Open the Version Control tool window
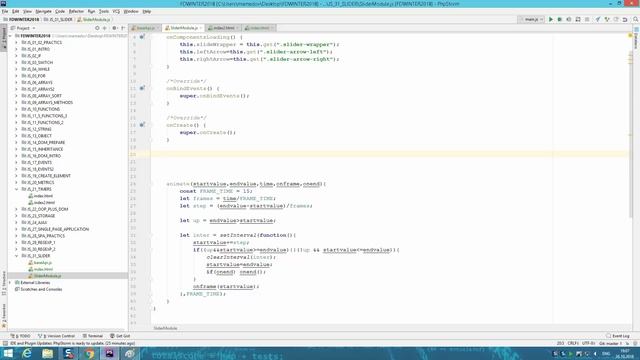This screenshot has height=360, width=640. 57,336
